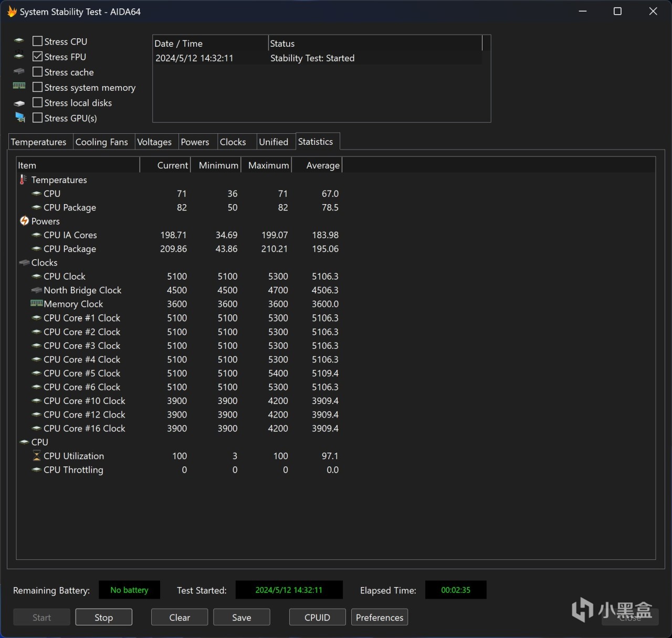Click the disk drive icon beside Stress local disks
The width and height of the screenshot is (672, 638).
click(x=19, y=103)
